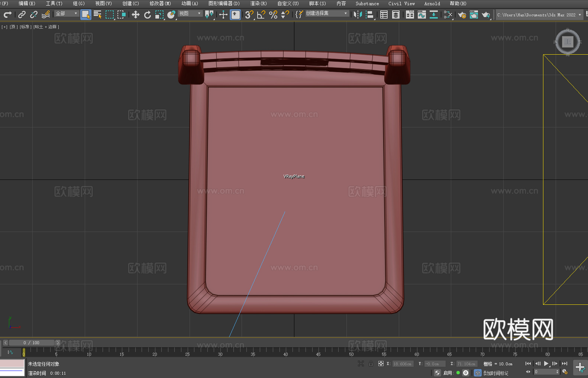Open the Substance menu

pyautogui.click(x=367, y=3)
